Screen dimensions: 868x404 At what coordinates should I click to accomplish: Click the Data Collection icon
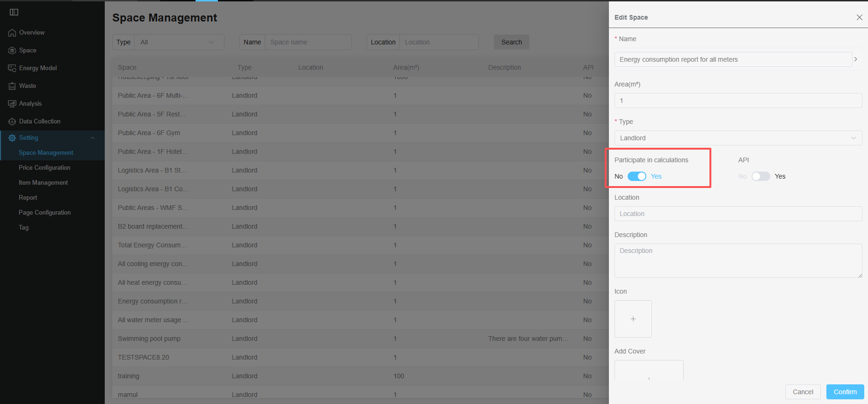point(12,122)
